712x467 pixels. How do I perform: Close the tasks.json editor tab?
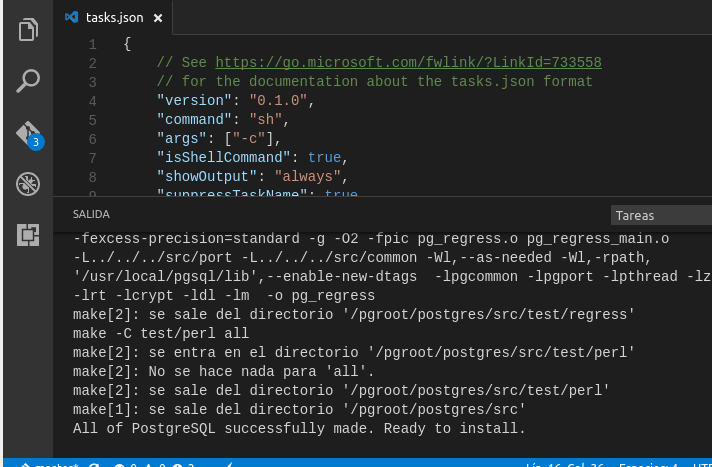coord(158,18)
